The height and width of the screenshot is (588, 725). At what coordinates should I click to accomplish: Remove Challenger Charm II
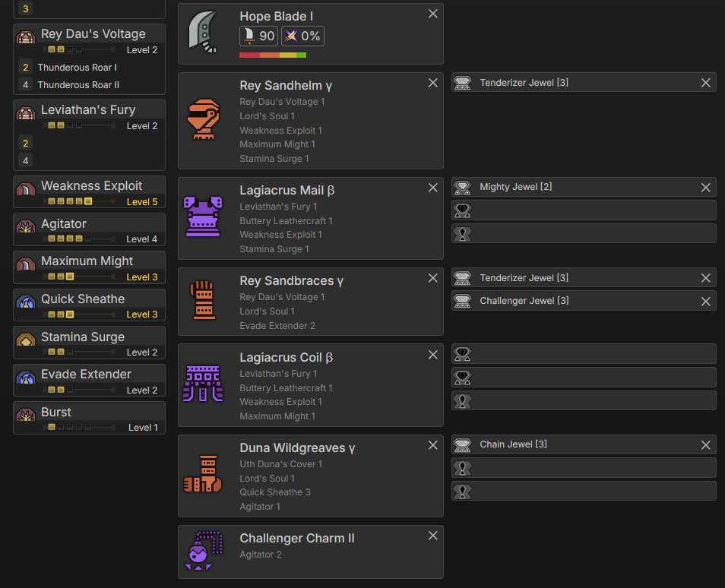coord(432,536)
